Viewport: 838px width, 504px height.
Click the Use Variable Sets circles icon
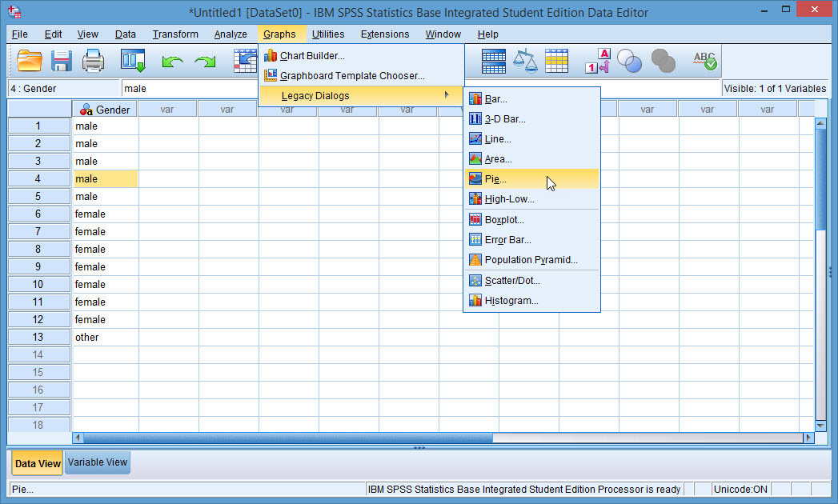coord(629,61)
